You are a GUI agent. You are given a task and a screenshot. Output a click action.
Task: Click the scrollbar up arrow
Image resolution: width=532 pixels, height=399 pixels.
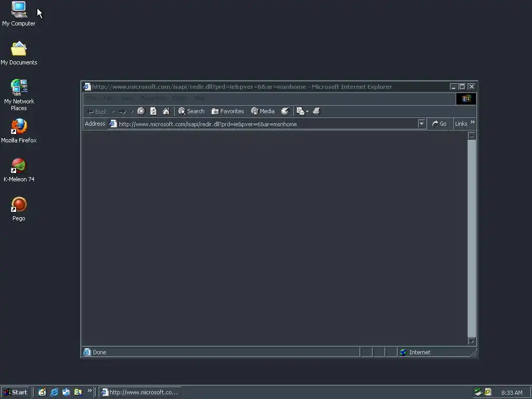click(472, 136)
